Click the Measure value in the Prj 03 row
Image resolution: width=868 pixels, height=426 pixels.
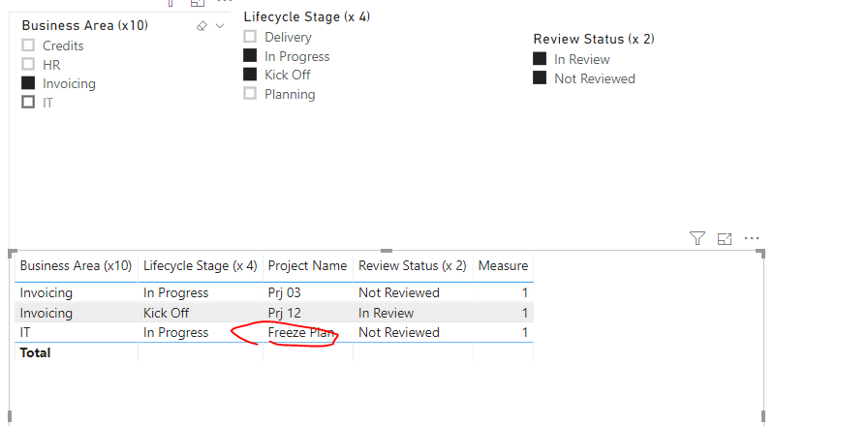[x=525, y=292]
